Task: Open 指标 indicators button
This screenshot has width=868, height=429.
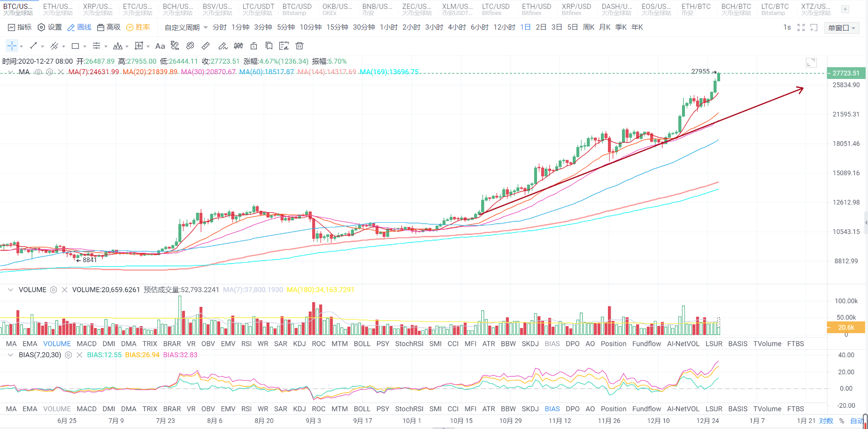Action: [20, 27]
